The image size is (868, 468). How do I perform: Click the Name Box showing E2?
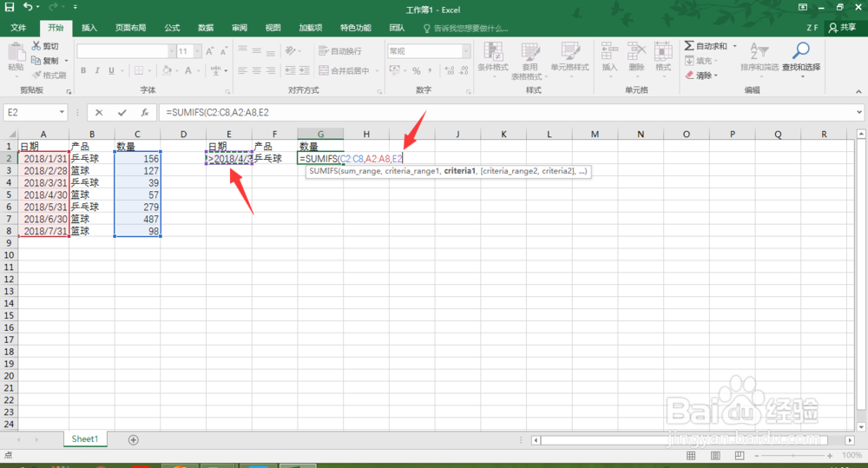(36, 112)
